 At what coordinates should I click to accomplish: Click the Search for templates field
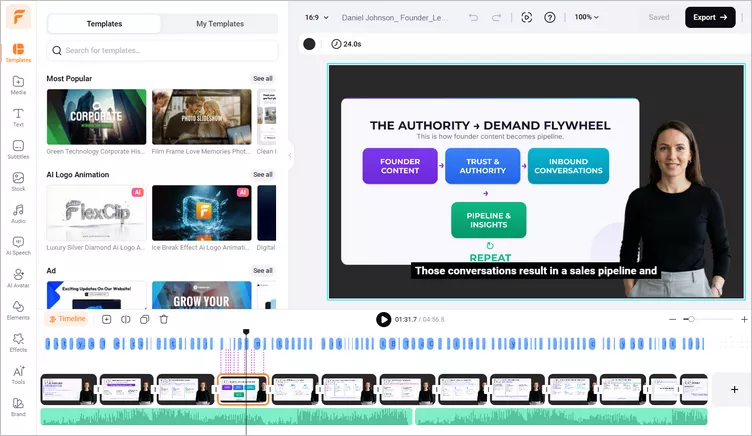pos(162,50)
